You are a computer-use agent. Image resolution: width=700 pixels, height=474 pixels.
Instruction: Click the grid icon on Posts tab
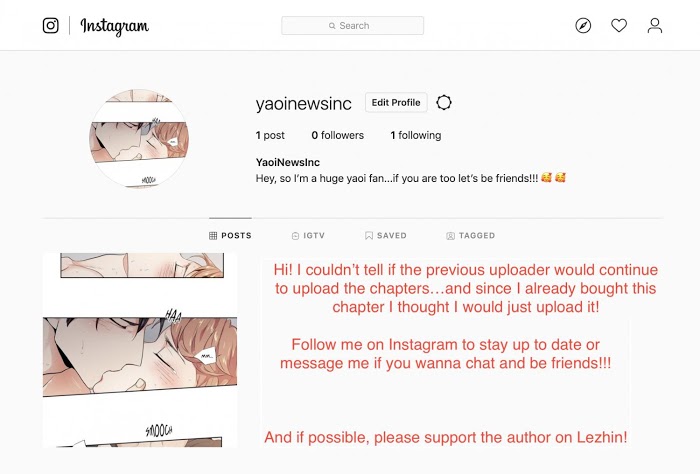(x=213, y=236)
